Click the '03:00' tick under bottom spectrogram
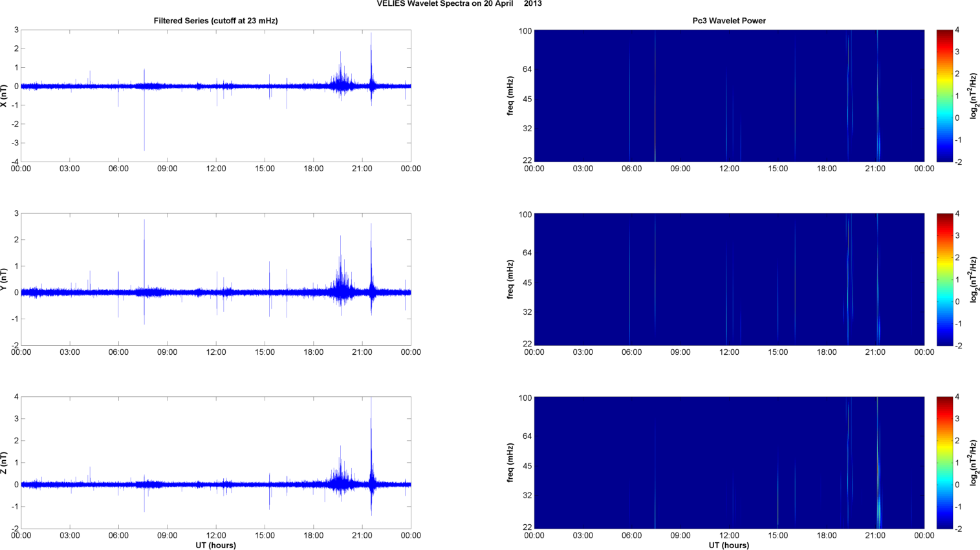980x550 pixels. (x=583, y=536)
